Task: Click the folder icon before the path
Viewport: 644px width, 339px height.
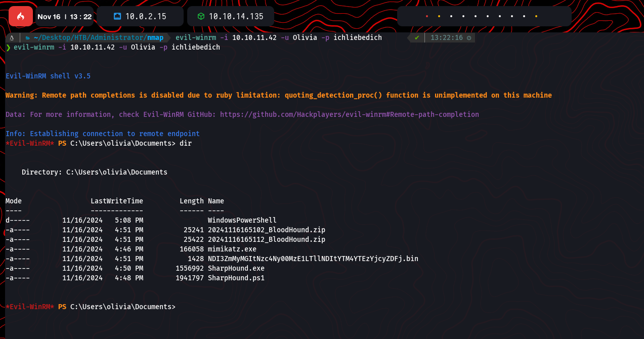Action: (28, 38)
